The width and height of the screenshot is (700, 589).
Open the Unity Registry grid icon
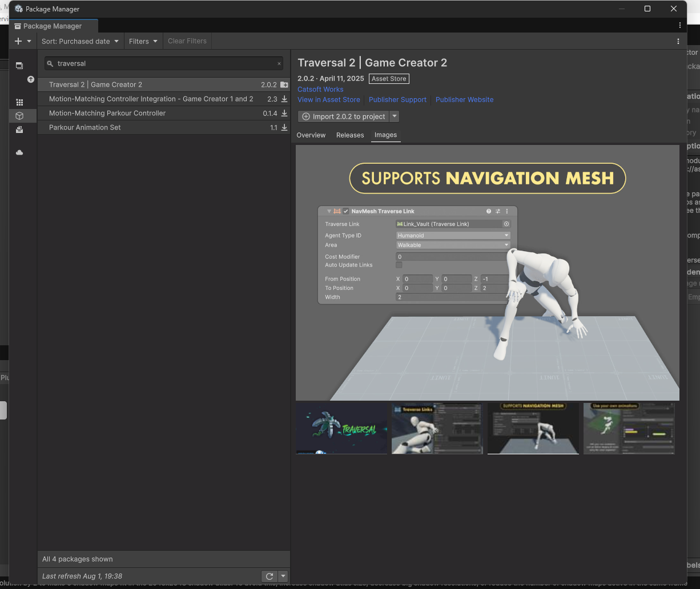point(19,102)
